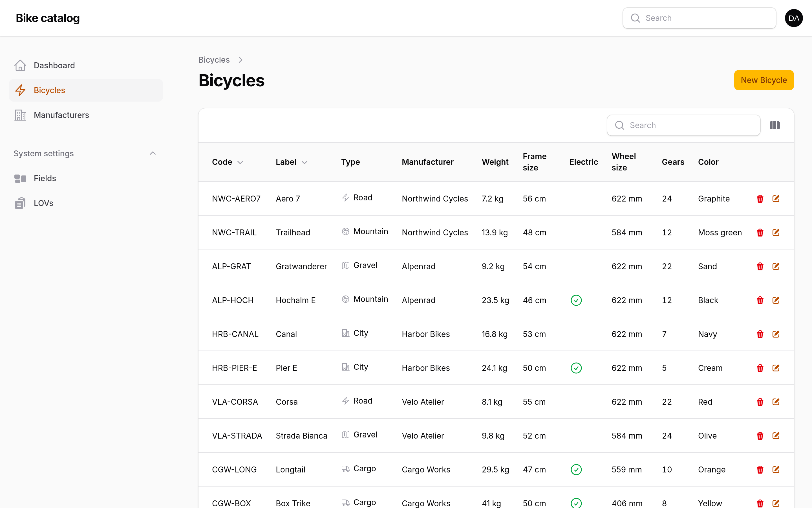Edit the NWC-AERO7 bicycle entry
This screenshot has width=812, height=508.
pos(776,199)
